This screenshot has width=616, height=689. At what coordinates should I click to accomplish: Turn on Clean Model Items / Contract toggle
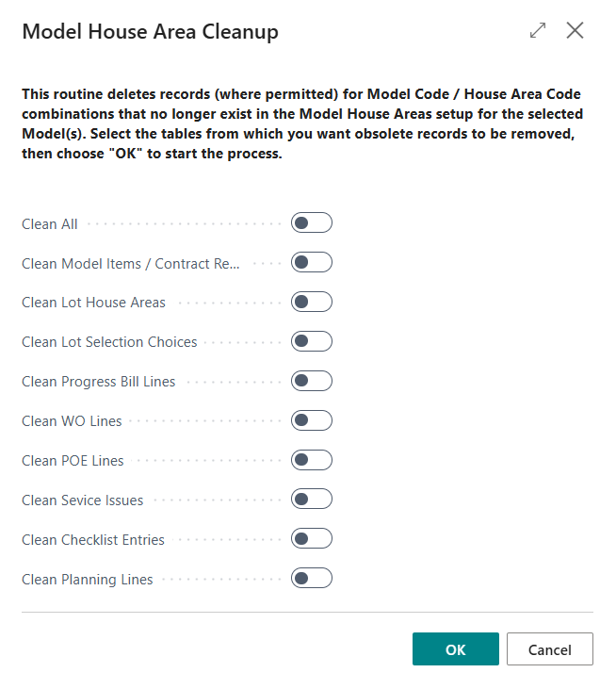(311, 262)
